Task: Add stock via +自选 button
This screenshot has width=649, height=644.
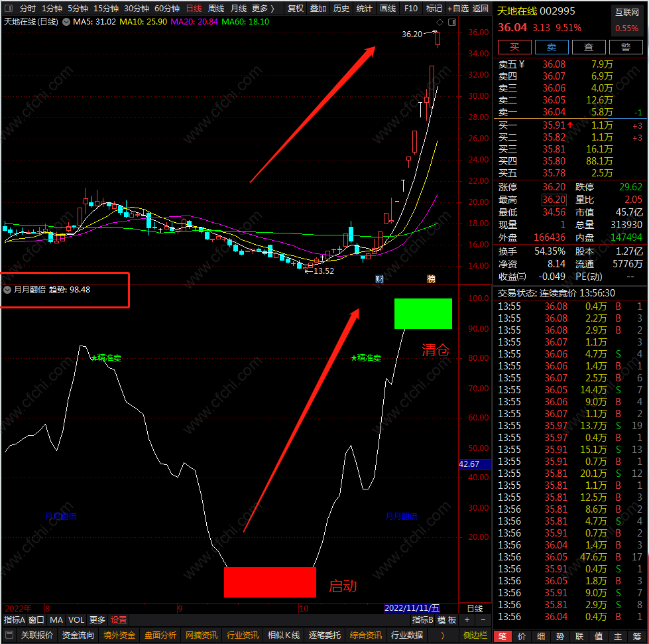Action: [x=458, y=8]
